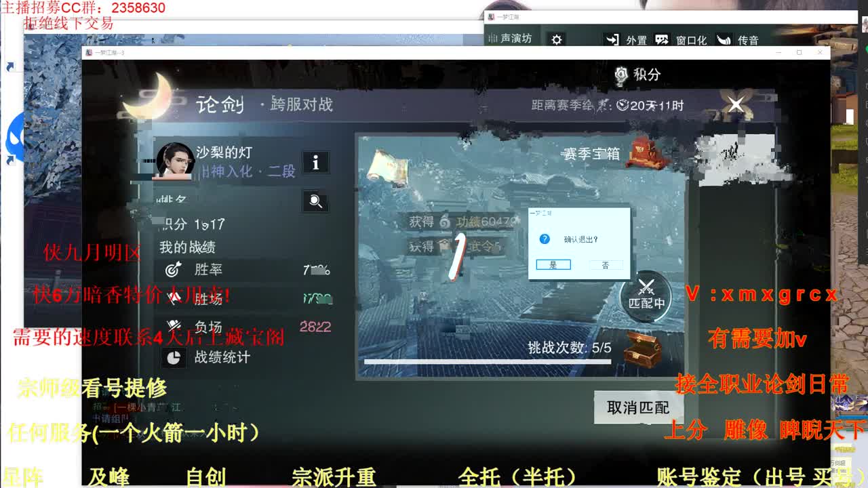Click the dart icon next to 胜率

point(175,268)
